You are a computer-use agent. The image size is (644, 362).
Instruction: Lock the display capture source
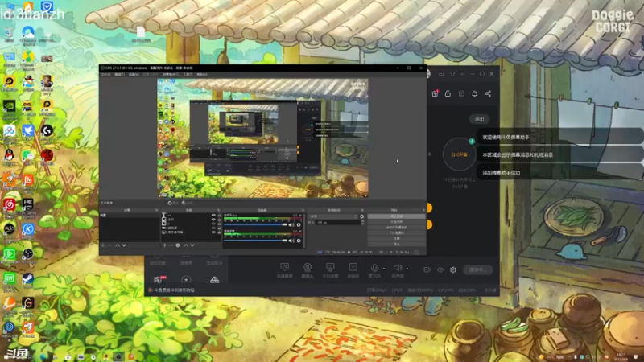(x=219, y=232)
